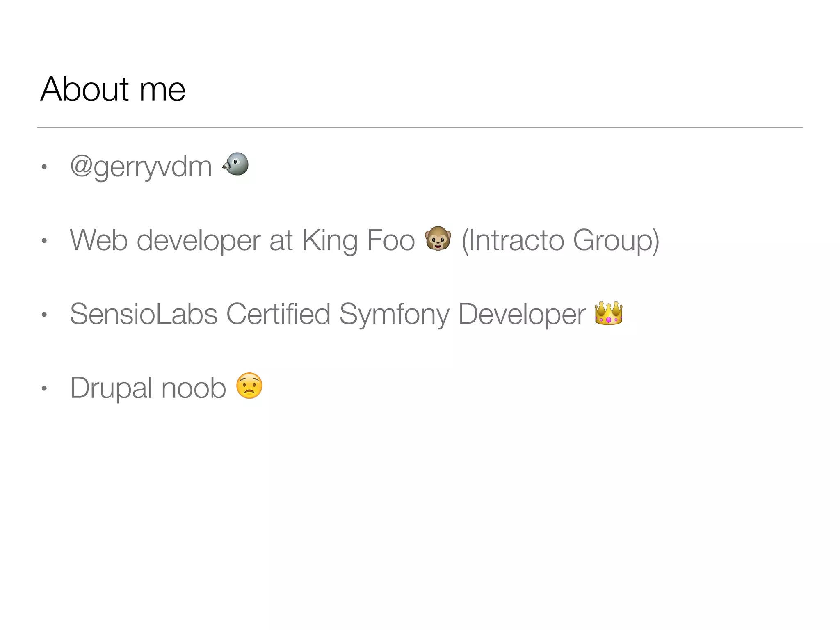The height and width of the screenshot is (630, 840).
Task: Click the bullet point before @gerryvdm
Action: pyautogui.click(x=44, y=167)
